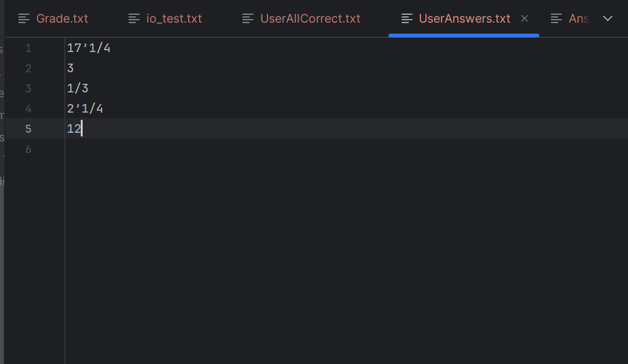Expand the hidden tabs dropdown chevron
The width and height of the screenshot is (628, 364).
coord(608,18)
